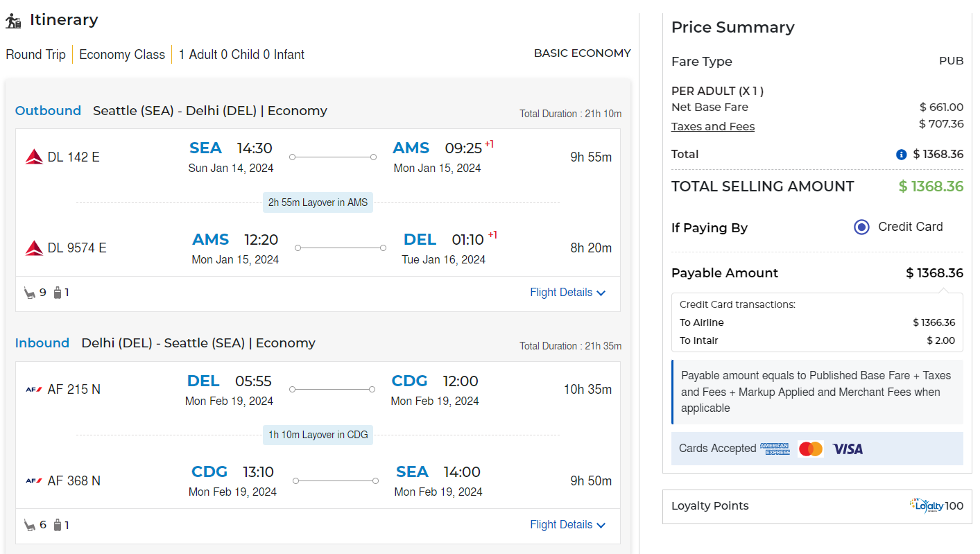Select the Credit Card payment radio button

click(x=861, y=227)
